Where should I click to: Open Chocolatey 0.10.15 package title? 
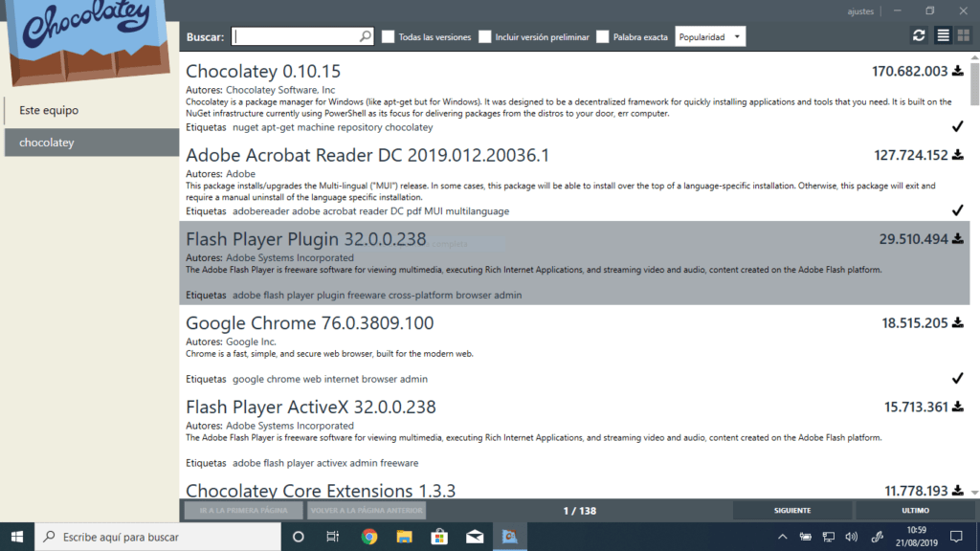pyautogui.click(x=263, y=71)
